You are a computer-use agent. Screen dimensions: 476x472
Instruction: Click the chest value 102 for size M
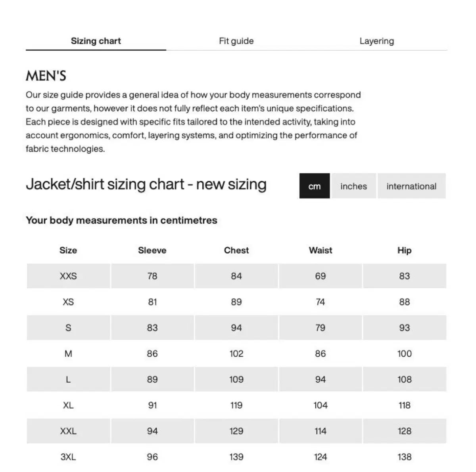(x=236, y=354)
